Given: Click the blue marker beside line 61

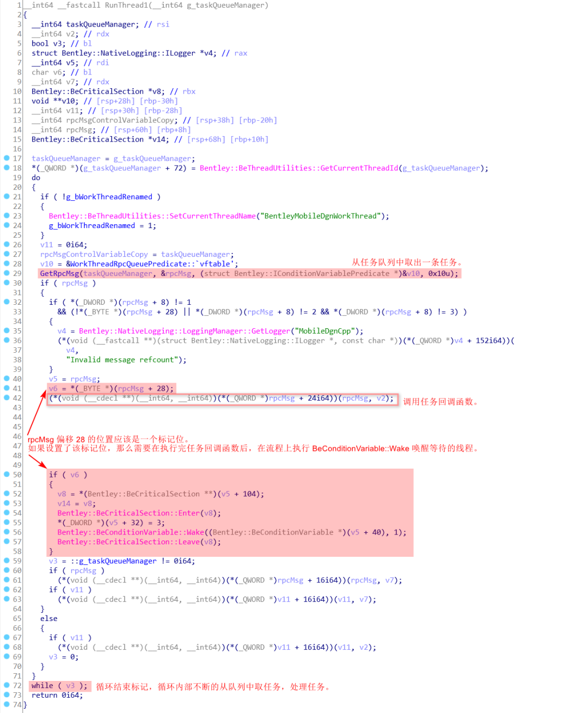Looking at the screenshot, I should [7, 580].
